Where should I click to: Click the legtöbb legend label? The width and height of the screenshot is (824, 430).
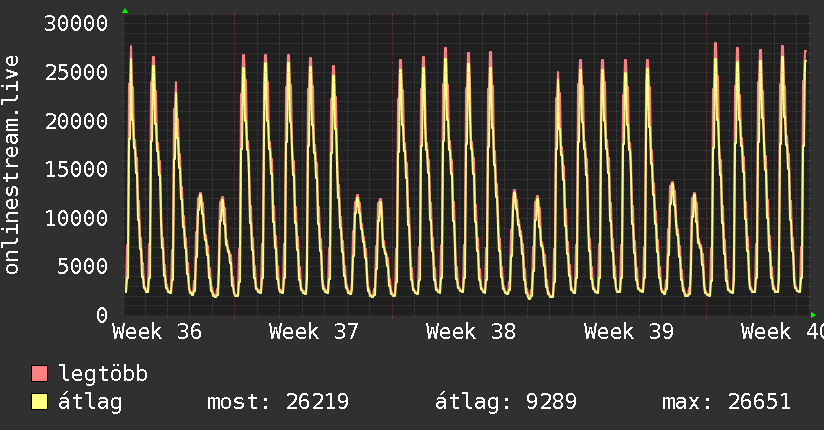[x=103, y=374]
